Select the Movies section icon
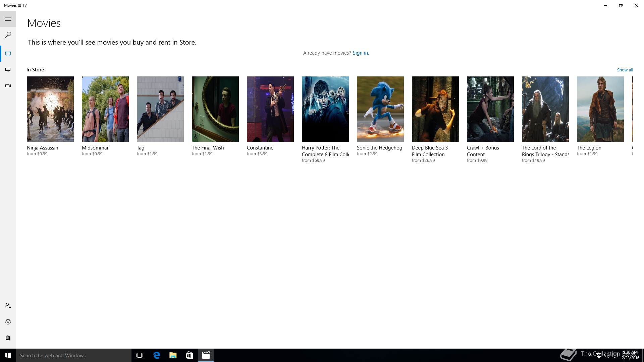644x362 pixels. click(8, 54)
